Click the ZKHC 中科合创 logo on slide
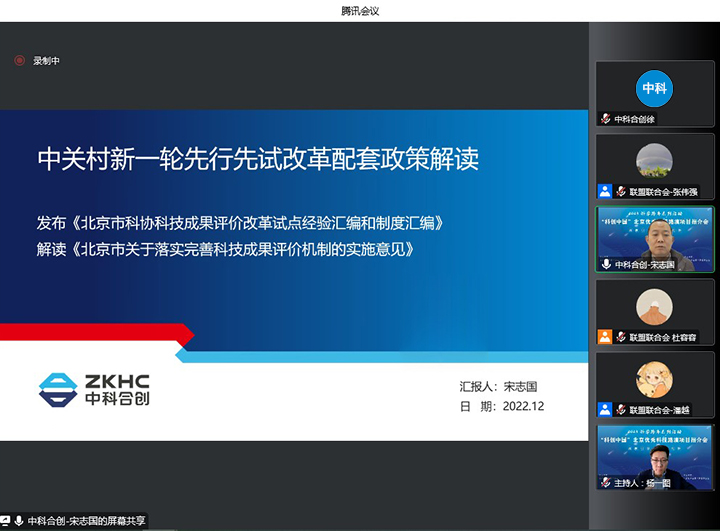The height and width of the screenshot is (531, 720). coord(94,390)
